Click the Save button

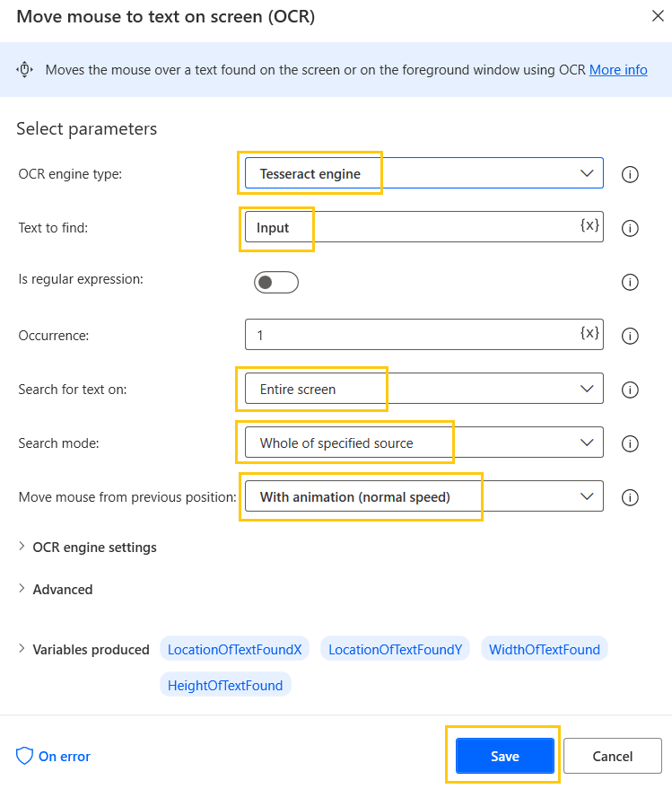click(x=503, y=756)
